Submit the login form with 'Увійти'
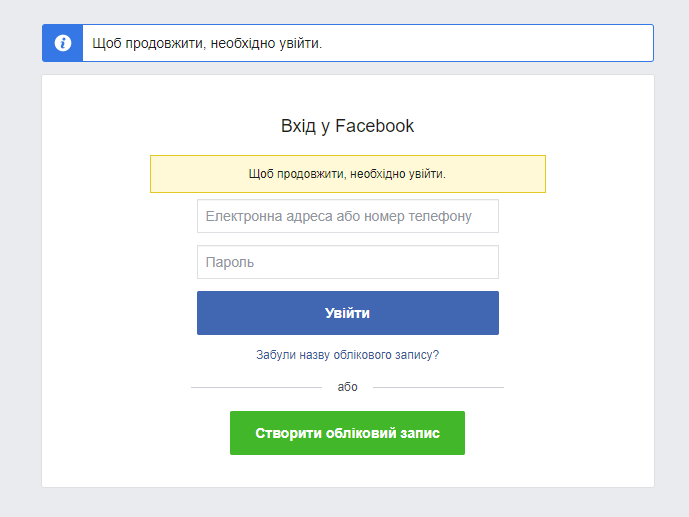Screen dimensions: 689x517 point(347,313)
